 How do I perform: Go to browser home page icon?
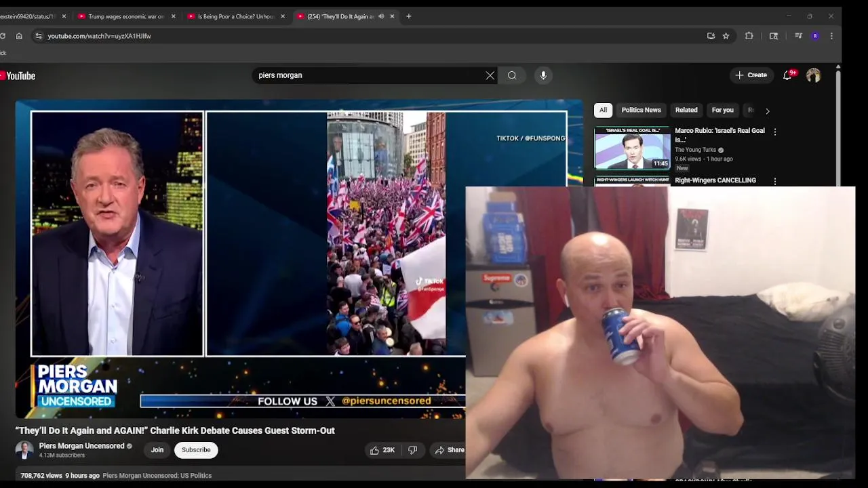pos(19,36)
